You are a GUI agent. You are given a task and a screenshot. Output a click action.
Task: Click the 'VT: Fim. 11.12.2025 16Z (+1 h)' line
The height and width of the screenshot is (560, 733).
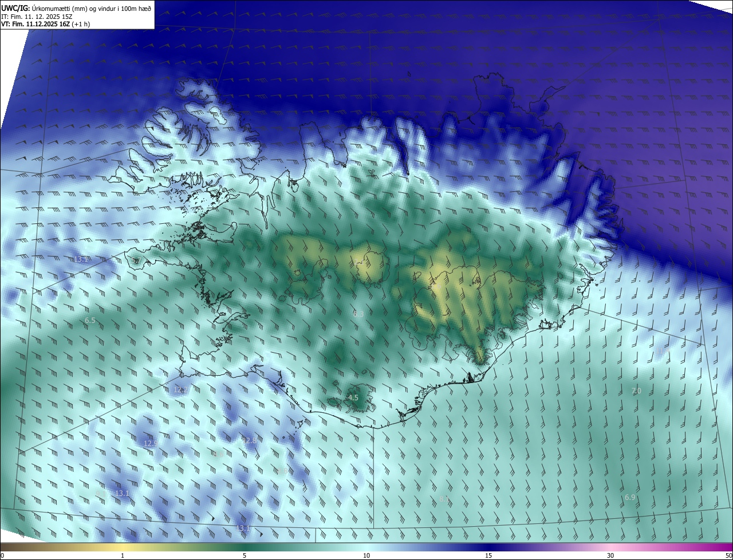point(45,24)
